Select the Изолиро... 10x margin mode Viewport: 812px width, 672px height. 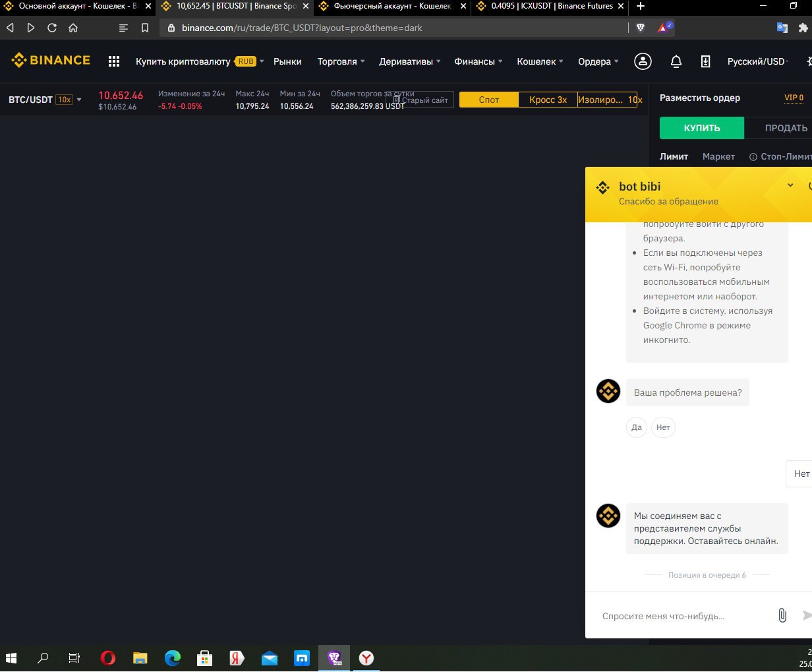(x=608, y=100)
